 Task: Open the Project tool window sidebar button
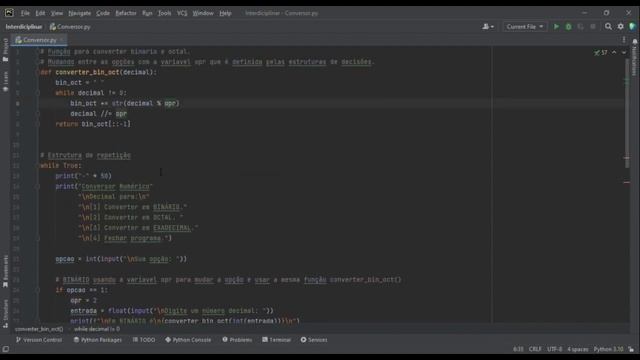[x=5, y=50]
